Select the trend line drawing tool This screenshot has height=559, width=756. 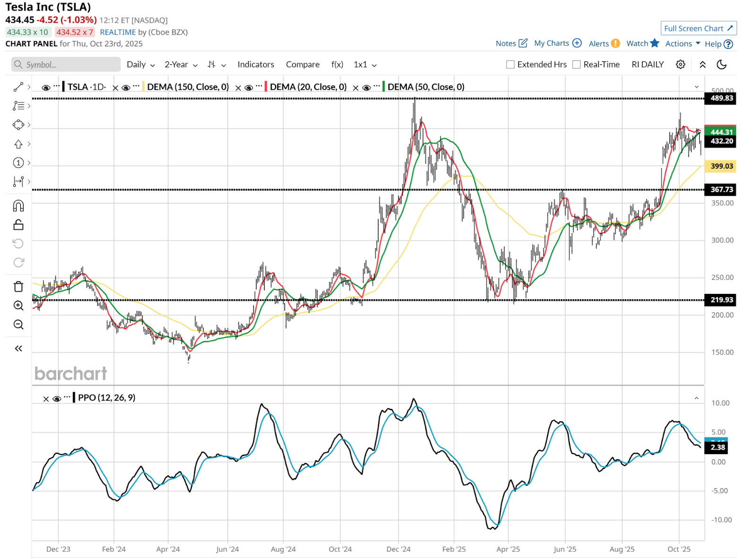coord(18,87)
